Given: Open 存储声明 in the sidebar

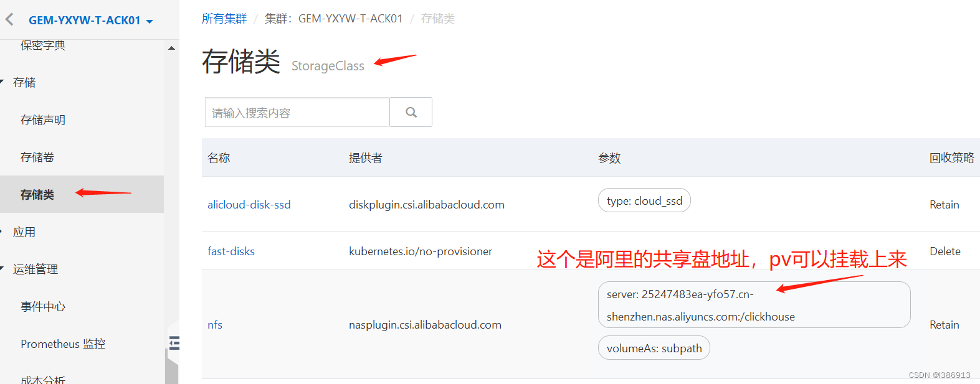Looking at the screenshot, I should (x=43, y=119).
